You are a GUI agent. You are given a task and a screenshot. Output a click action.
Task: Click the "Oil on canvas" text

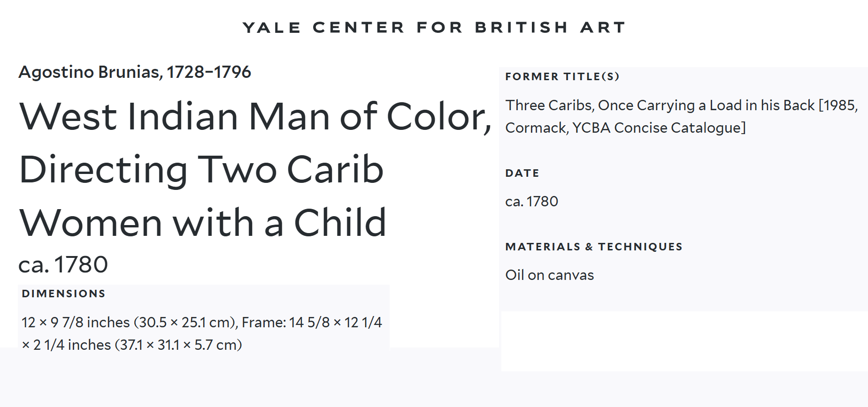(x=549, y=275)
